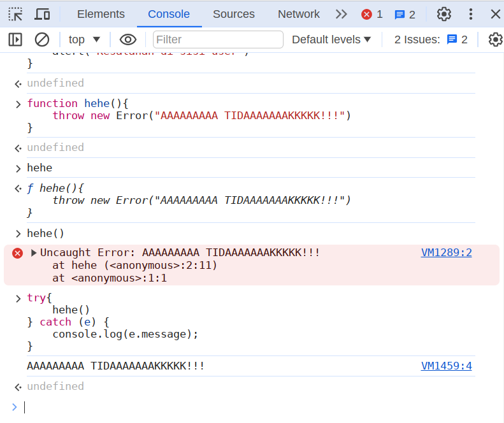Click 'at hehe (<anonymous>:2:11)' stack line
This screenshot has height=423, width=504.
click(x=134, y=266)
